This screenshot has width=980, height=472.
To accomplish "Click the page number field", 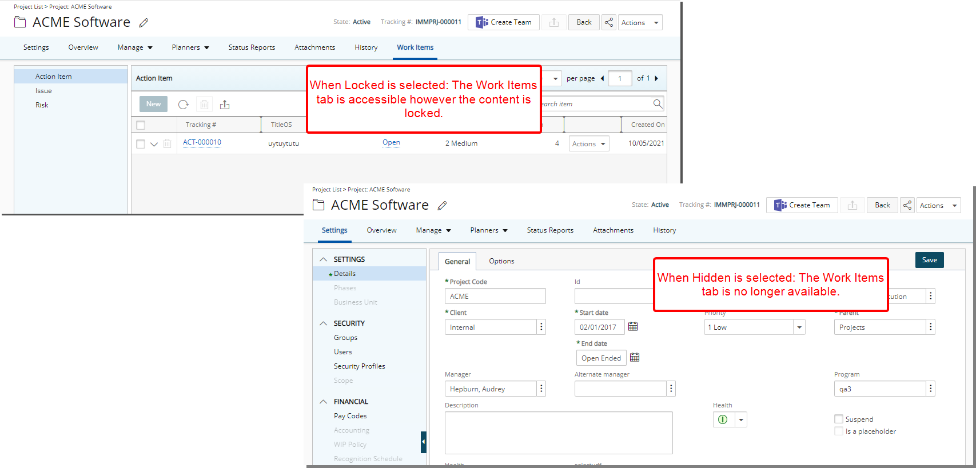I will pos(620,78).
